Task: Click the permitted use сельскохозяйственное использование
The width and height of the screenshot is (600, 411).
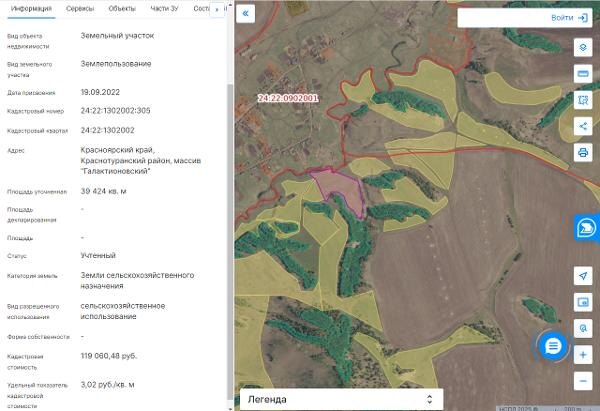Action: click(x=123, y=311)
